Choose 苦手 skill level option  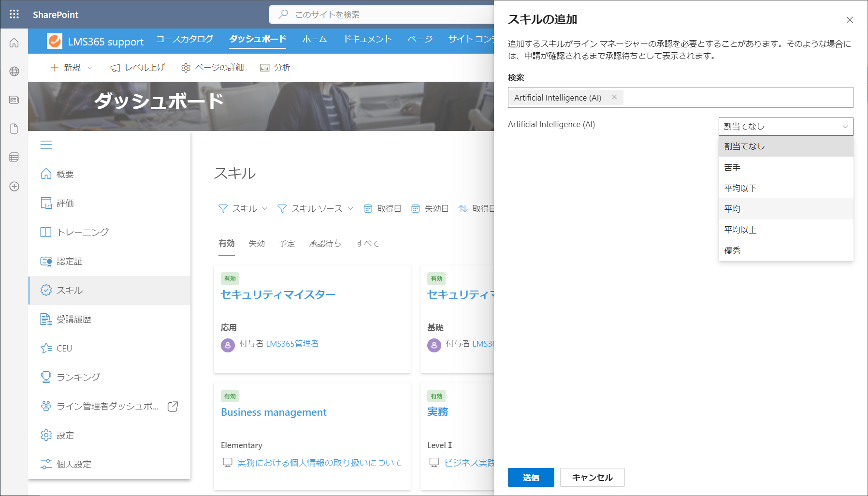[x=786, y=168]
